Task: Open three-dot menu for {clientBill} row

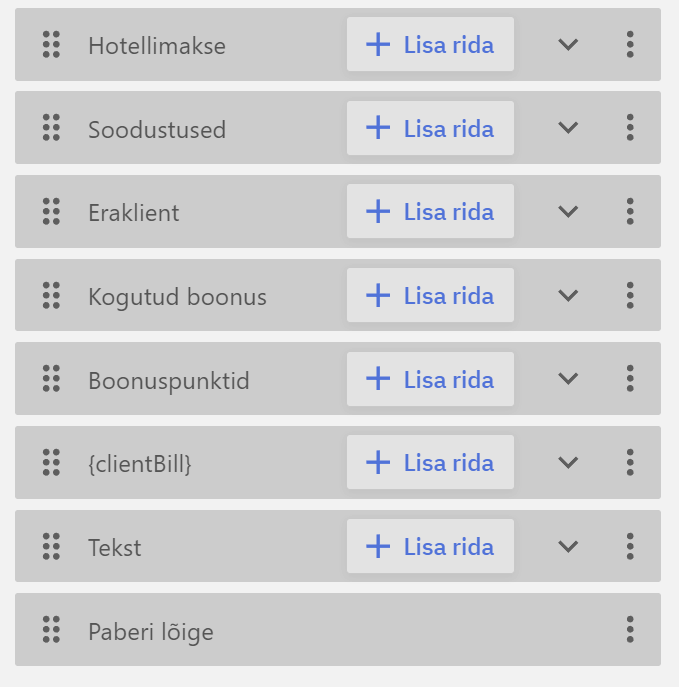Action: click(630, 462)
